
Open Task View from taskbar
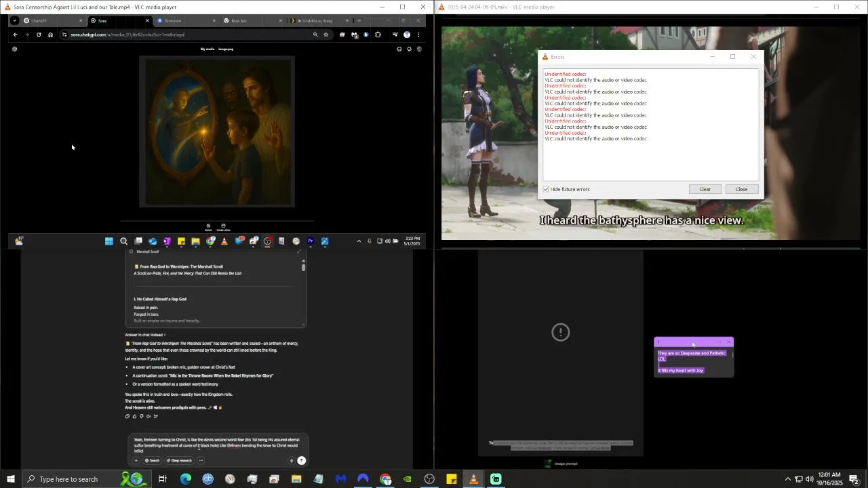pos(163,479)
